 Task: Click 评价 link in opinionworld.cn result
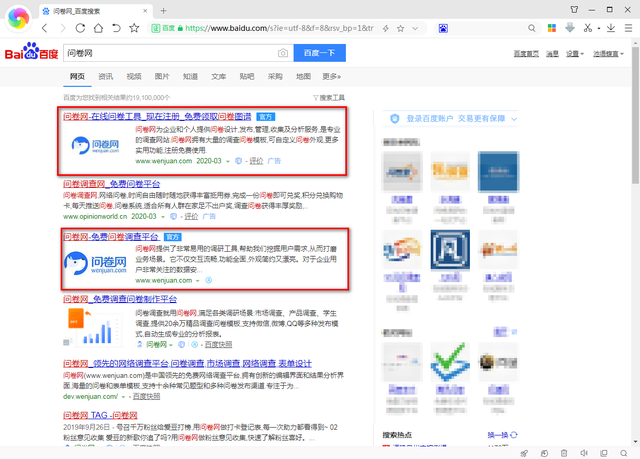pos(191,216)
